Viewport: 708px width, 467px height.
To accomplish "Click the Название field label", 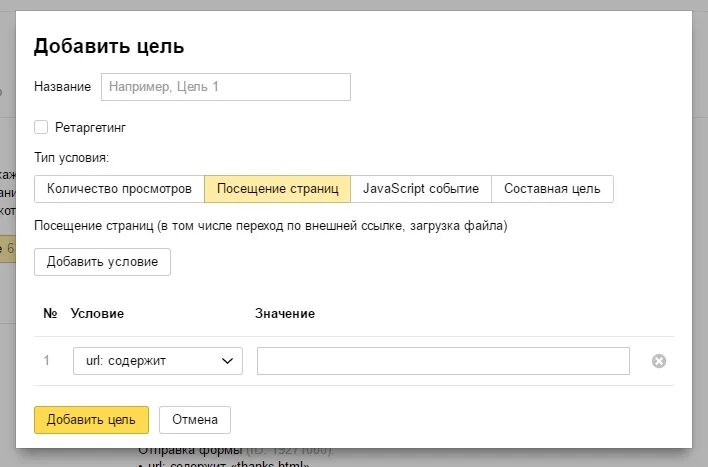I will click(62, 87).
